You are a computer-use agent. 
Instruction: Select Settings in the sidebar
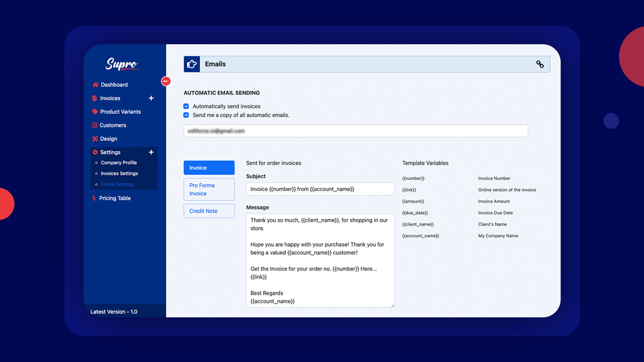click(x=110, y=152)
